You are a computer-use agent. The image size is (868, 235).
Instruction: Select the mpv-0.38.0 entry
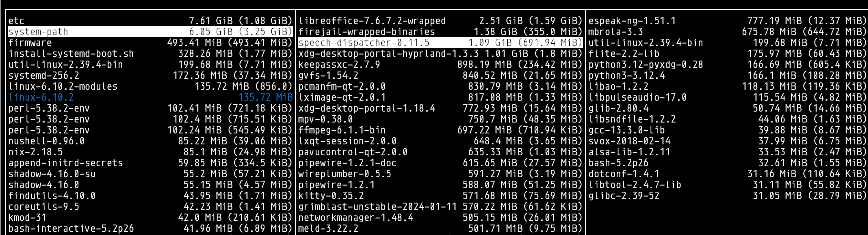326,119
